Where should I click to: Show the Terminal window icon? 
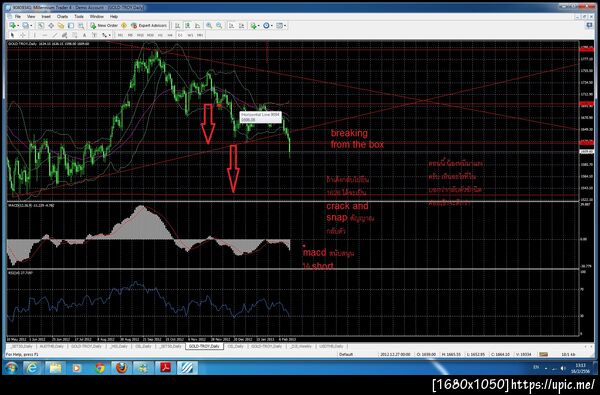tap(71, 26)
